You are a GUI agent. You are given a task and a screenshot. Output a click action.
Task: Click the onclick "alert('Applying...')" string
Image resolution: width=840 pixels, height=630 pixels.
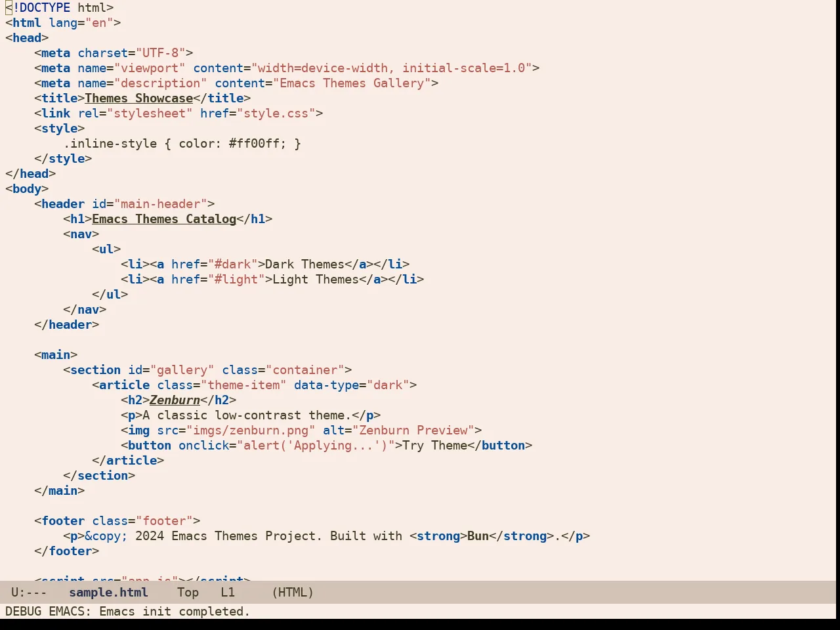coord(316,446)
